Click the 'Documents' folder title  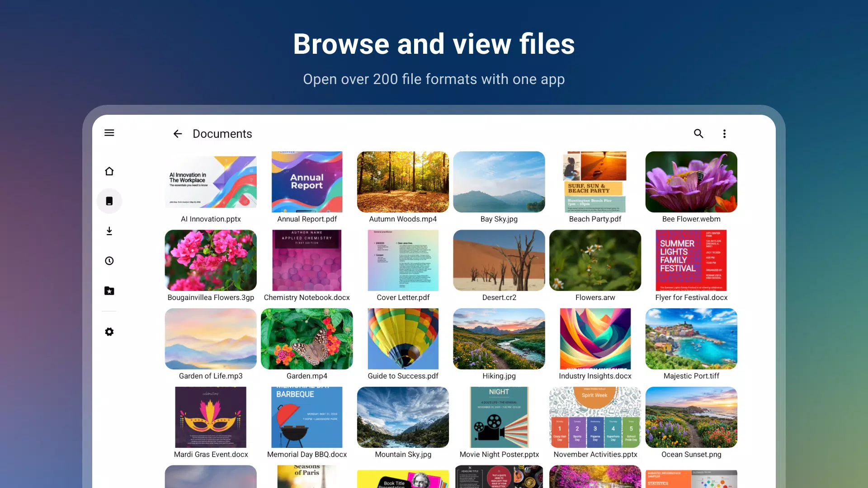[222, 134]
